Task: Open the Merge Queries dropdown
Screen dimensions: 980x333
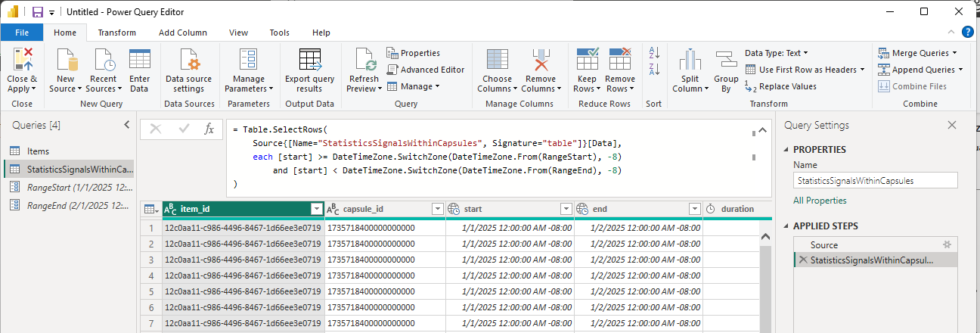Action: coord(918,53)
